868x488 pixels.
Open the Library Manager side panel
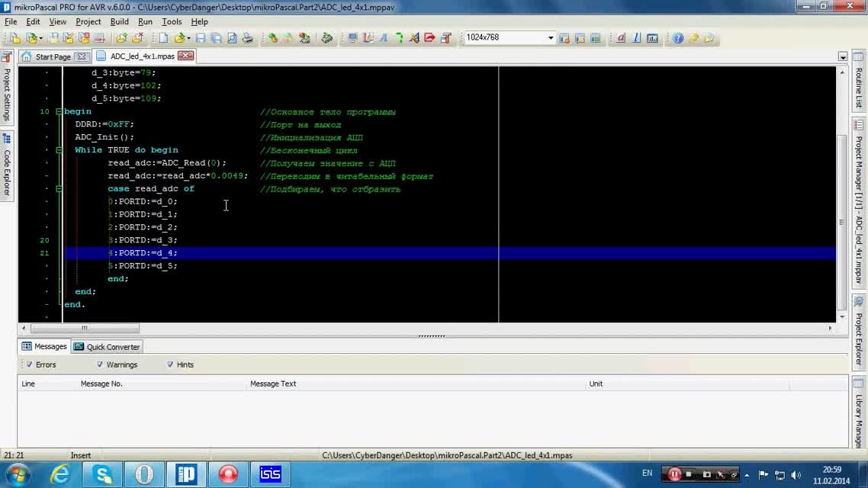[x=859, y=413]
